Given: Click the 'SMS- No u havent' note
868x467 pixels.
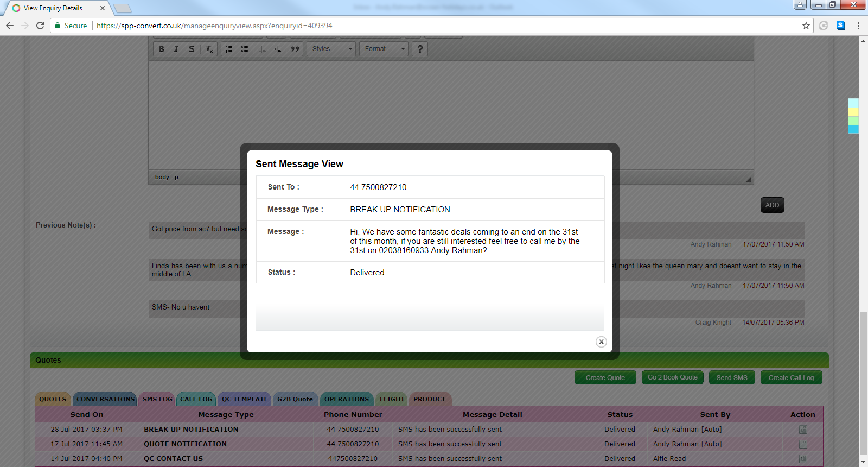Looking at the screenshot, I should tap(181, 307).
